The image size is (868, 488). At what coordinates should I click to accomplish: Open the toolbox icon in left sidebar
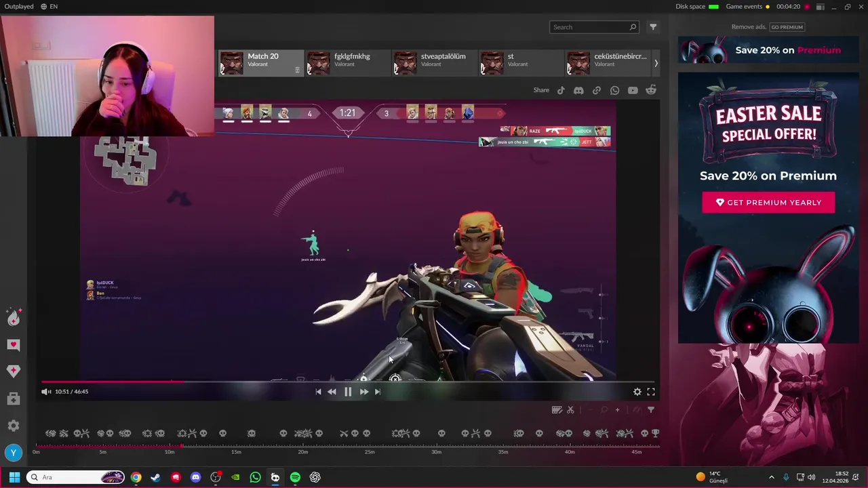coord(14,399)
